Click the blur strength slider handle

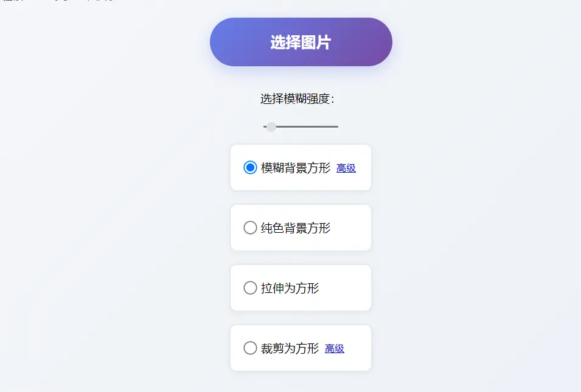270,126
